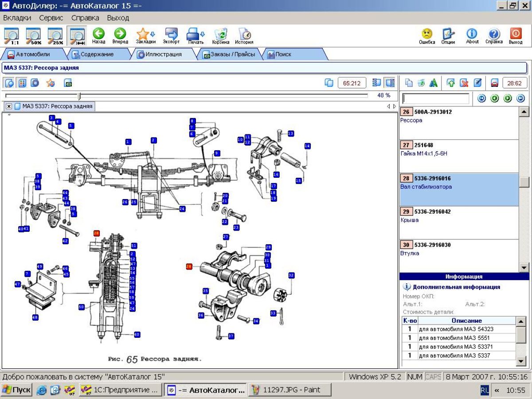The image size is (532, 399).
Task: Click the red car icon
Action: tap(495, 83)
